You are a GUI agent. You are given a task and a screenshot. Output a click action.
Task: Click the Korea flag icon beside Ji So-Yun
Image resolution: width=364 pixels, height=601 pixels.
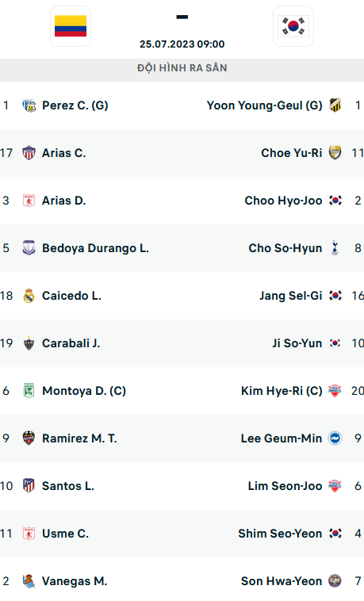click(x=335, y=343)
